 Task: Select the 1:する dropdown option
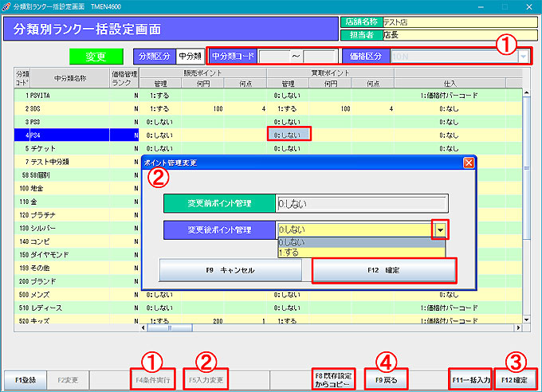pos(360,252)
